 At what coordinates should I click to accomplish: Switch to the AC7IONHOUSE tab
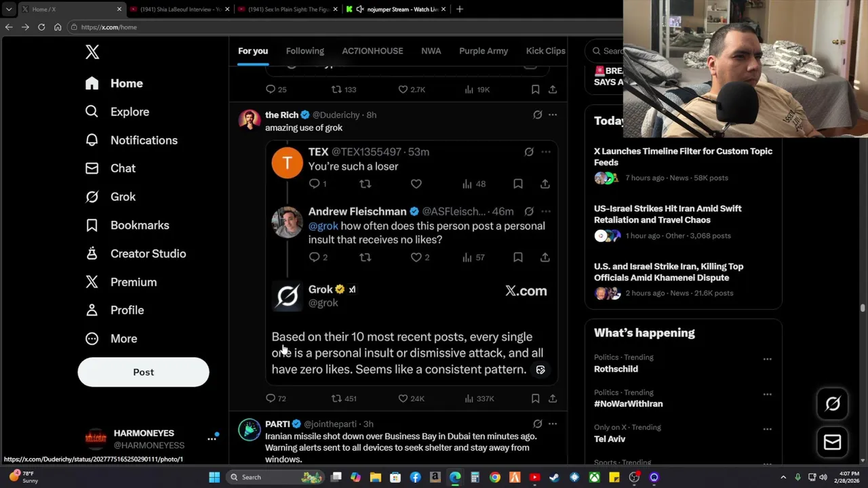[x=372, y=51]
